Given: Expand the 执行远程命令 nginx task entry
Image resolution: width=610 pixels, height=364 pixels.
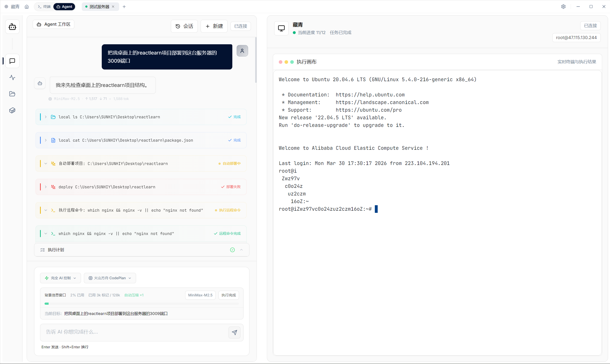Looking at the screenshot, I should click(46, 210).
